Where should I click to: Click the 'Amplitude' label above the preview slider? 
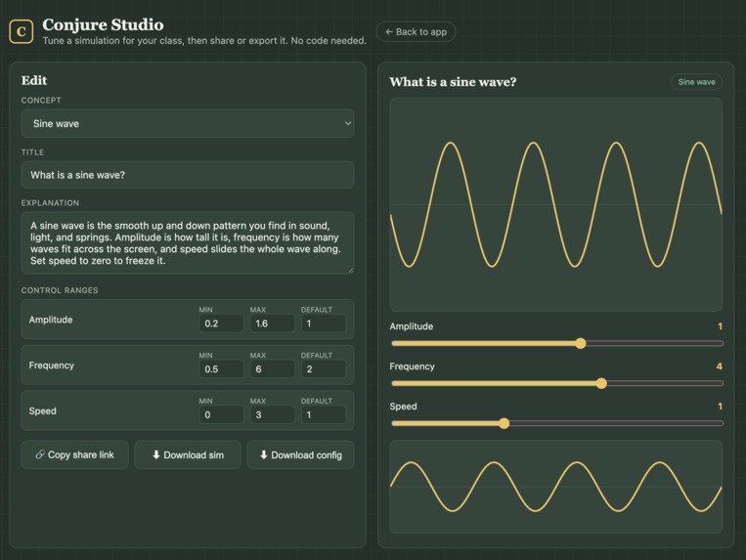411,326
